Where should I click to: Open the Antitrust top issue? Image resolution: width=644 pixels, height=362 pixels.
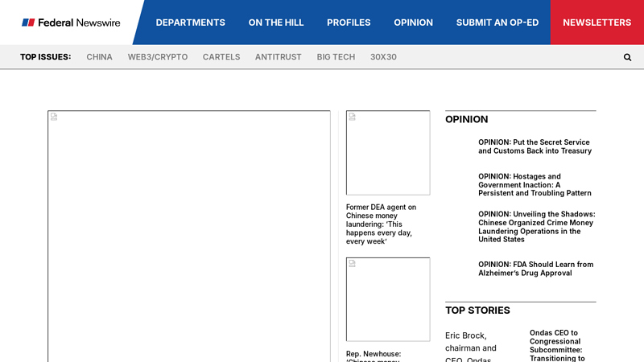coord(278,57)
